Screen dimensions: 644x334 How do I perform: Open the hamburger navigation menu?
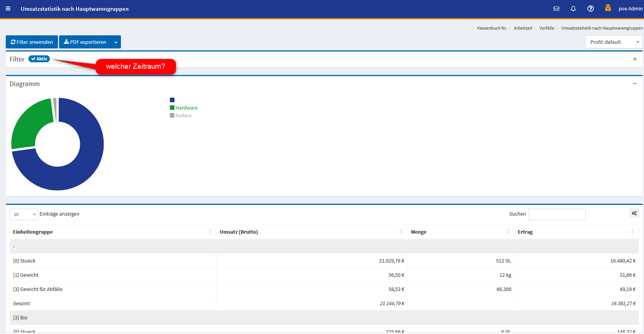coord(8,8)
